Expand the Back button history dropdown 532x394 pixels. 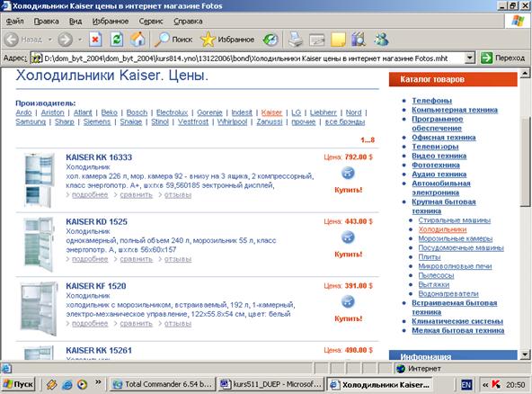50,40
